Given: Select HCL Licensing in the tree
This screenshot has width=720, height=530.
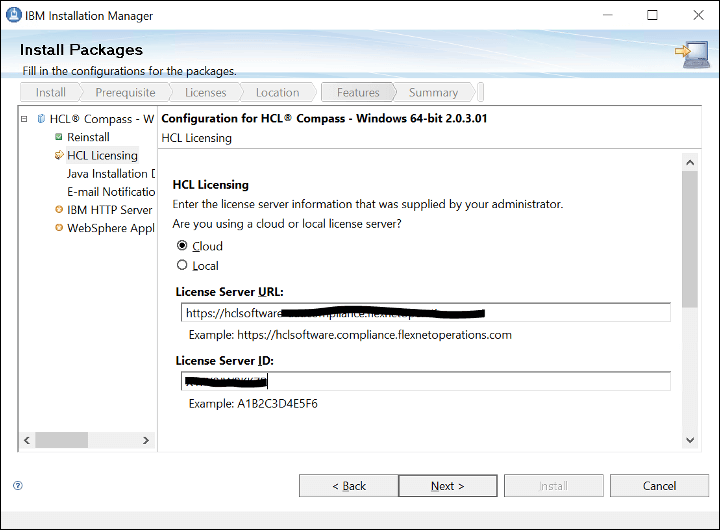Looking at the screenshot, I should point(102,155).
